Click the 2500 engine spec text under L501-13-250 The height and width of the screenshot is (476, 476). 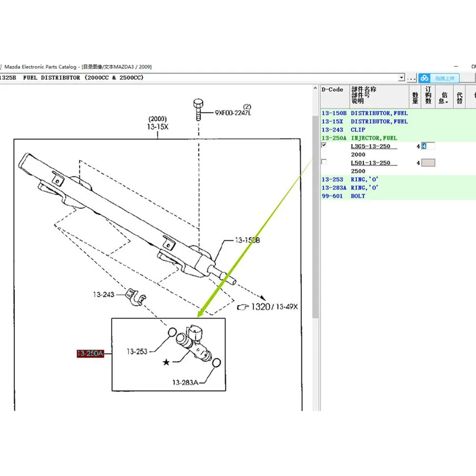point(358,171)
